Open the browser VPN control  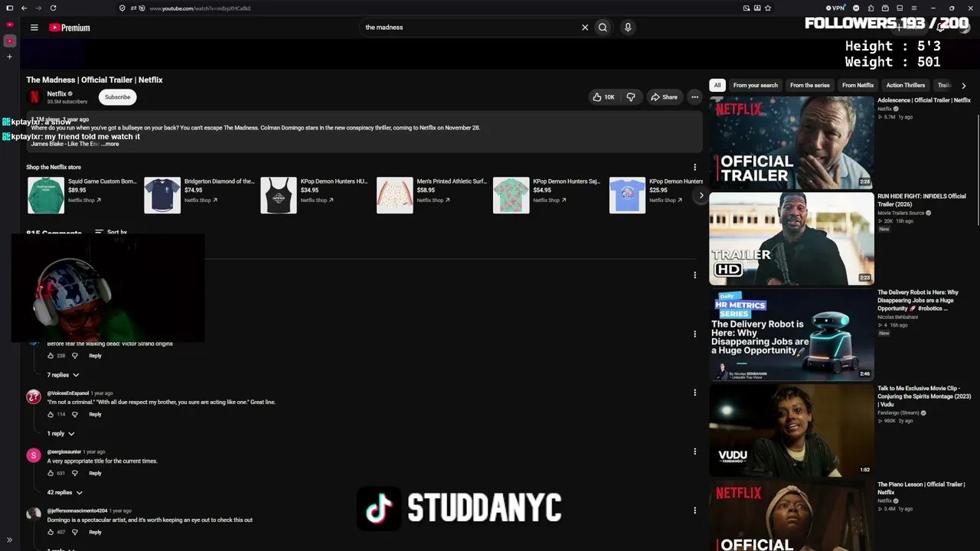tap(835, 8)
